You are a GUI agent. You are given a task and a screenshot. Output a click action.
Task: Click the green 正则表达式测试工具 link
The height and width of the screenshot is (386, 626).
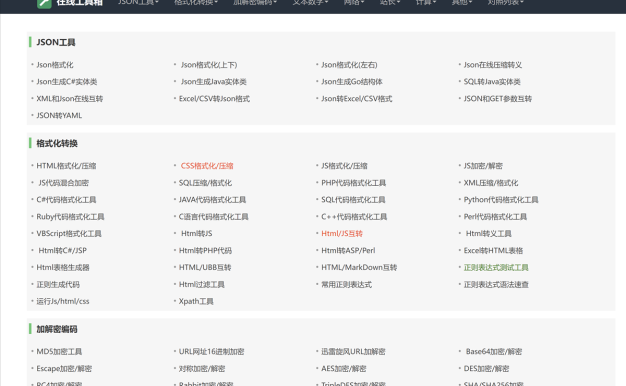(496, 267)
